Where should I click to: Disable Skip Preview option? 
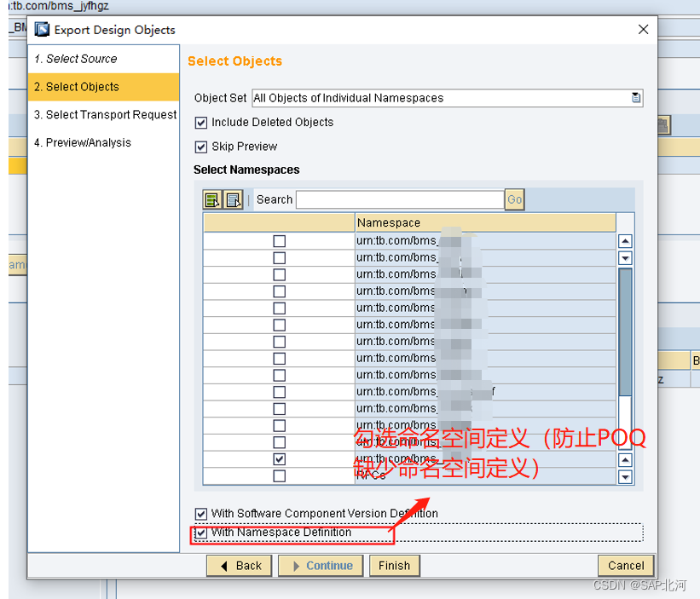coord(201,146)
